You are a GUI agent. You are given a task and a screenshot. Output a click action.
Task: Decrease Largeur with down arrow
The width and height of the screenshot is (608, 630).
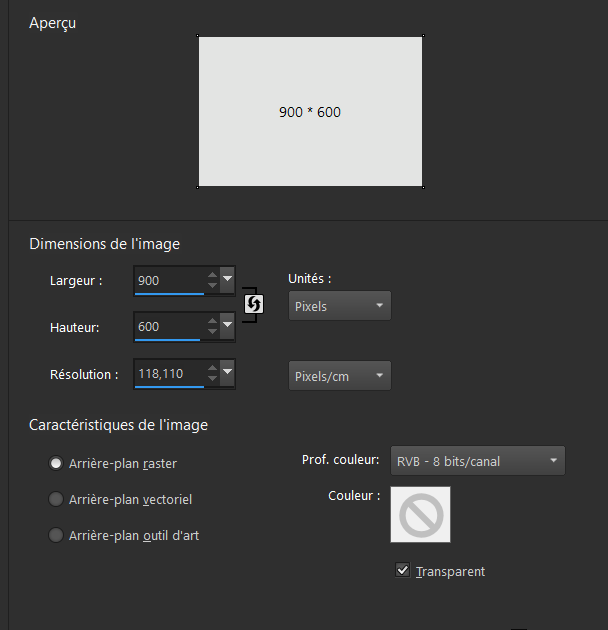pyautogui.click(x=211, y=286)
